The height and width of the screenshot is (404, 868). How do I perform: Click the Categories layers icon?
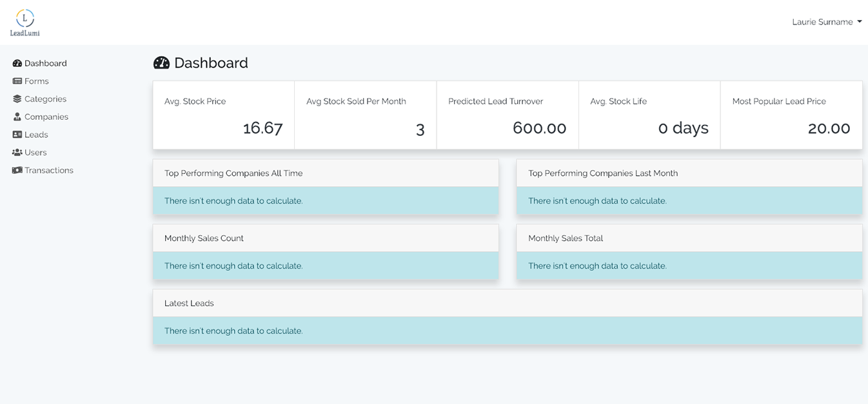(x=17, y=99)
